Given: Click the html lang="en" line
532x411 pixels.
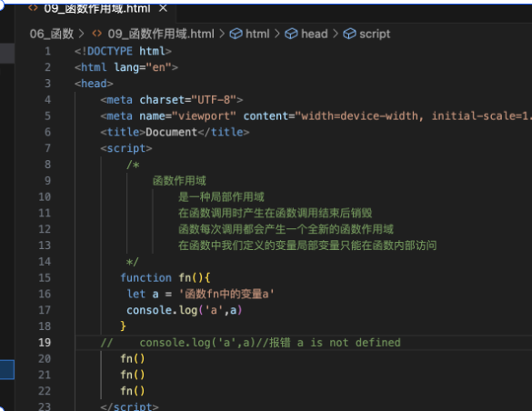Looking at the screenshot, I should [x=126, y=67].
